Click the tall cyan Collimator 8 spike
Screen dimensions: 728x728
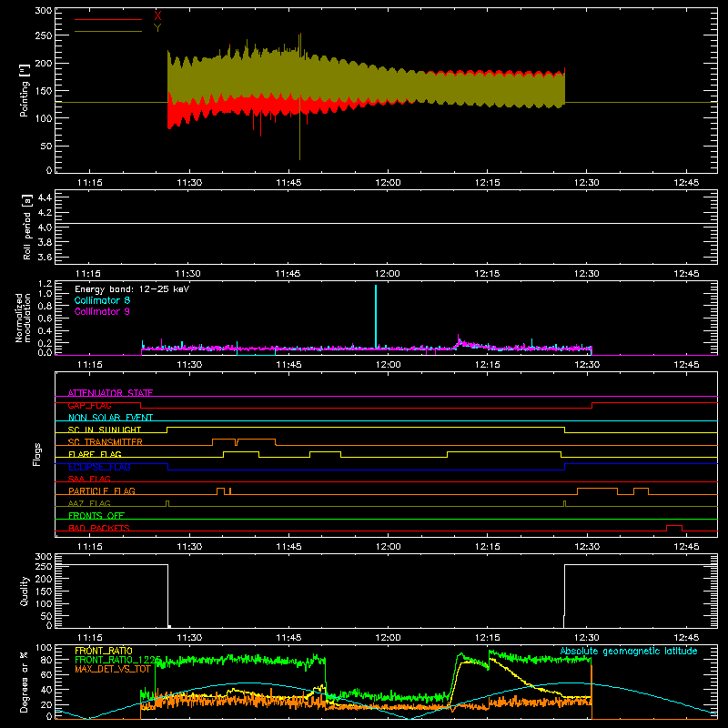(376, 316)
